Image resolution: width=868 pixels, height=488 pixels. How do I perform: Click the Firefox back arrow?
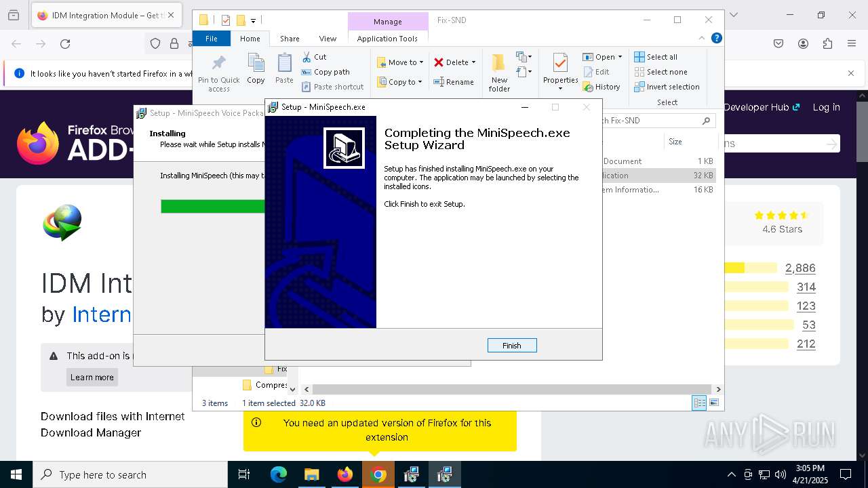pos(16,44)
